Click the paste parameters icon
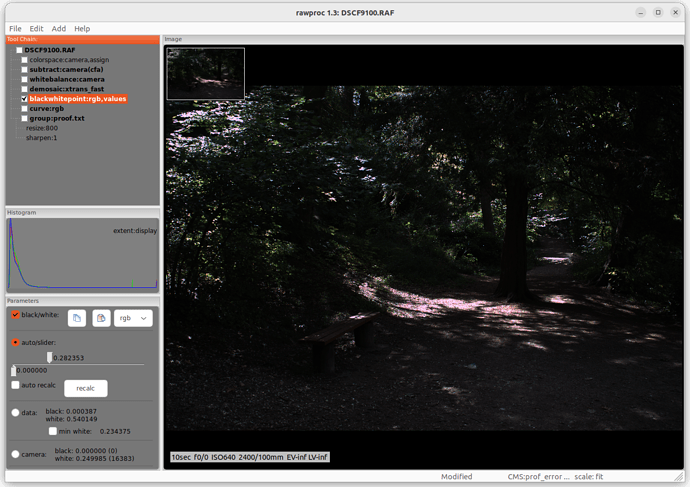Image resolution: width=690 pixels, height=487 pixels. [101, 318]
